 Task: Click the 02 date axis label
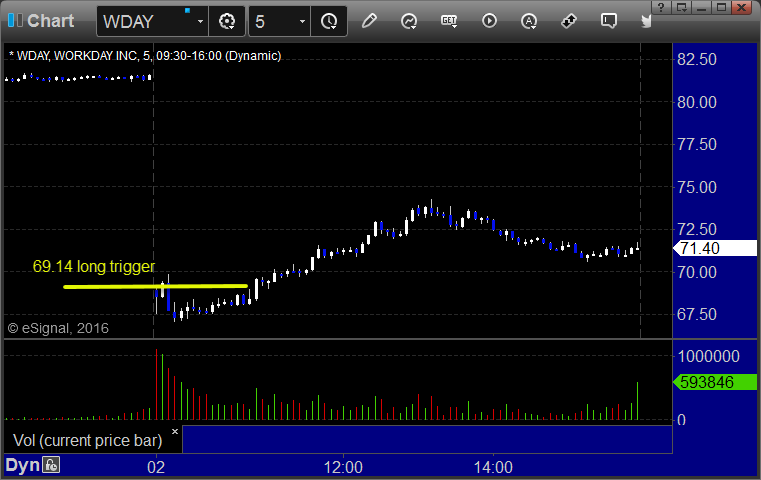tap(156, 467)
